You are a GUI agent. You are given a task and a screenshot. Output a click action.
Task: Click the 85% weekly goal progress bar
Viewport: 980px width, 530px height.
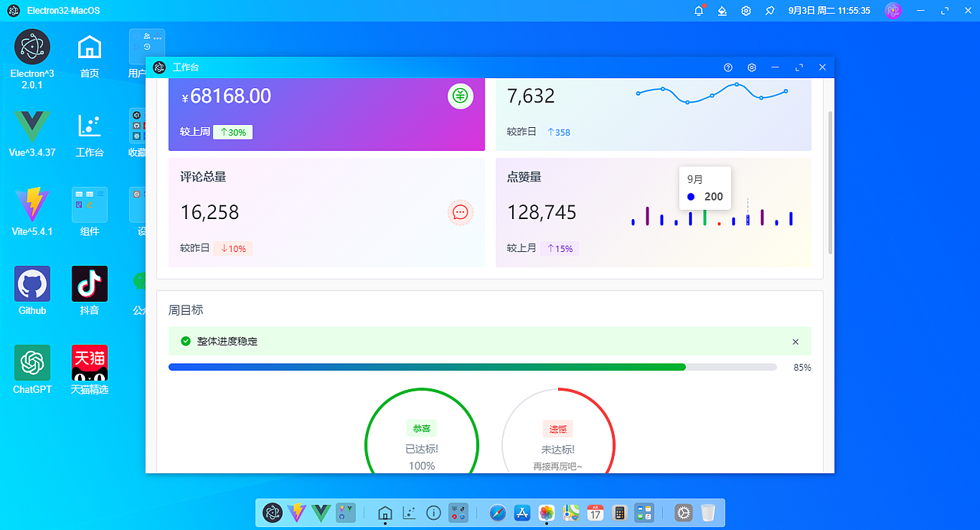coord(472,368)
